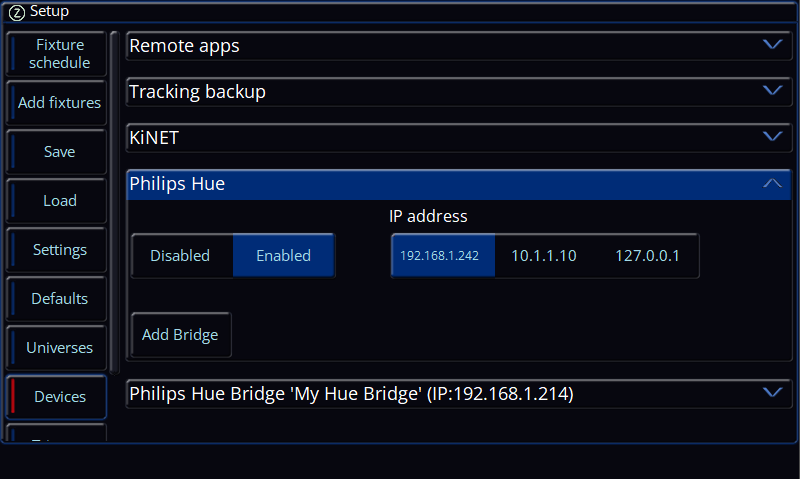This screenshot has height=479, width=800.
Task: Open the Defaults section
Action: pos(56,298)
